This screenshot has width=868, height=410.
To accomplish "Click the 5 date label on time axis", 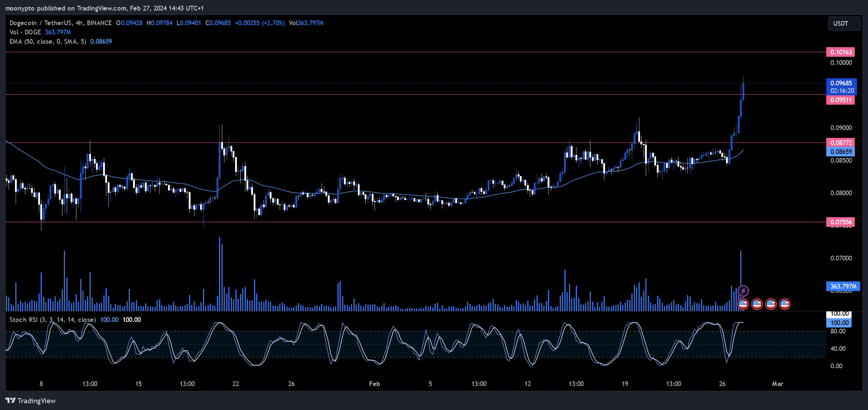I will click(x=430, y=384).
